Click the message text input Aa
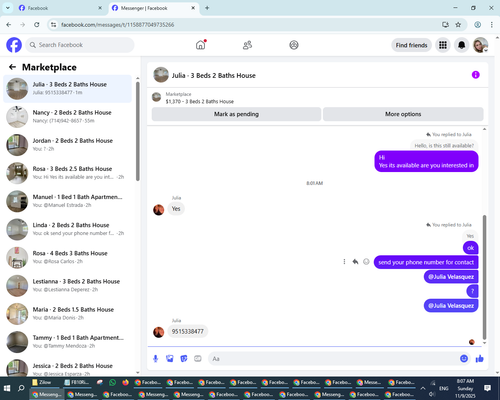The height and width of the screenshot is (400, 500). click(x=333, y=359)
